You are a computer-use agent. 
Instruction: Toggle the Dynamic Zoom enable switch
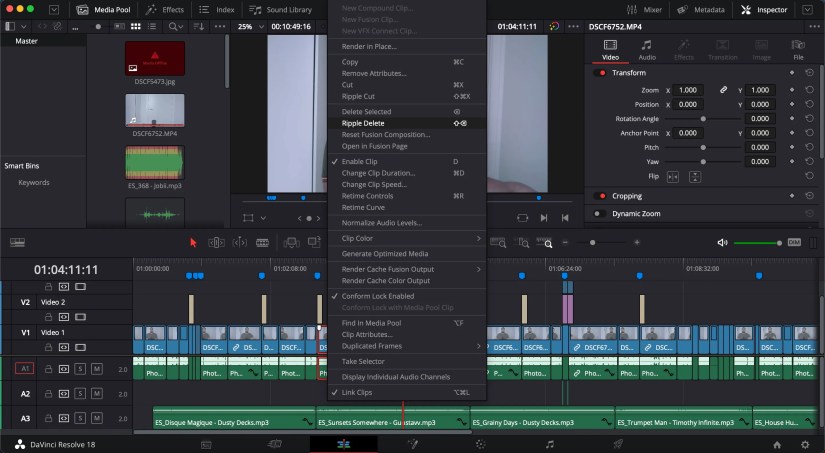600,214
